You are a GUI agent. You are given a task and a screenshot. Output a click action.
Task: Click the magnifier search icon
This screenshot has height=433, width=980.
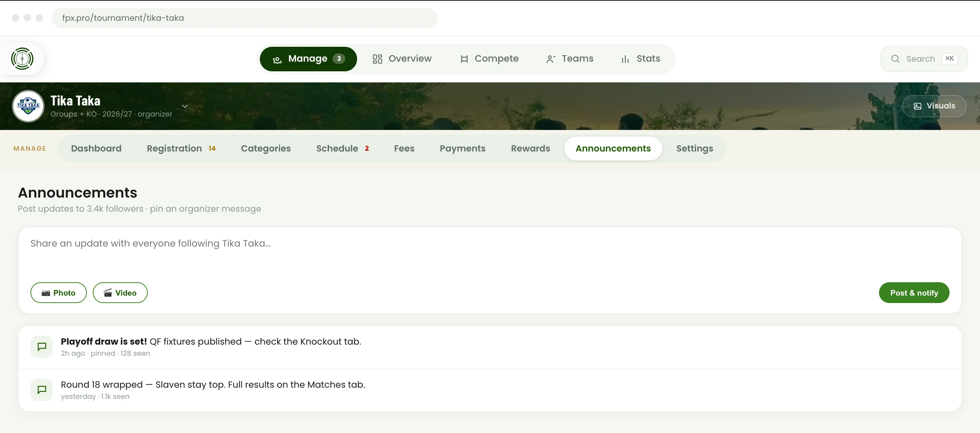[x=895, y=59]
